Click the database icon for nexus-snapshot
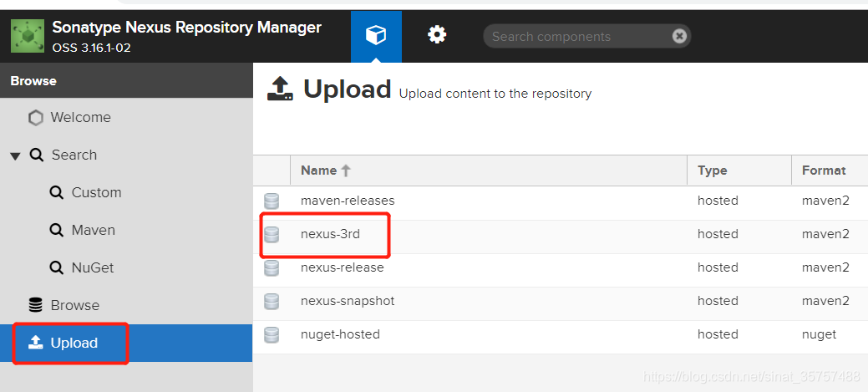 pos(272,302)
